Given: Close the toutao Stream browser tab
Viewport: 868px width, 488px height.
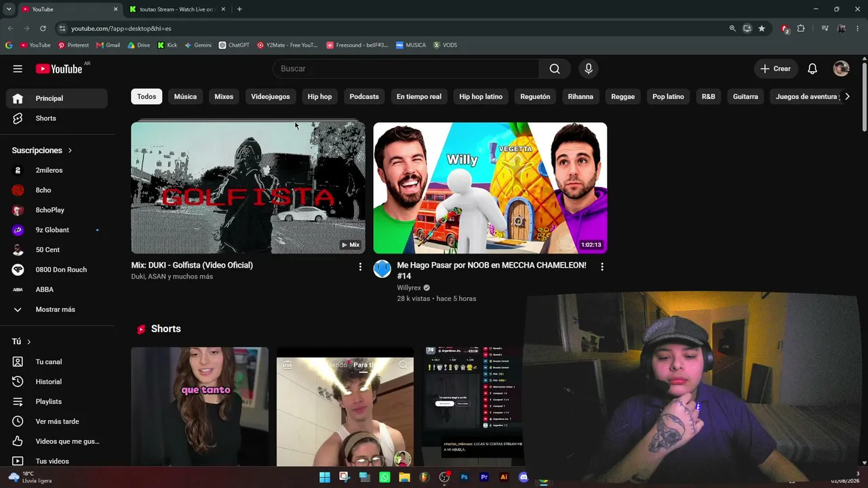Looking at the screenshot, I should [x=222, y=9].
